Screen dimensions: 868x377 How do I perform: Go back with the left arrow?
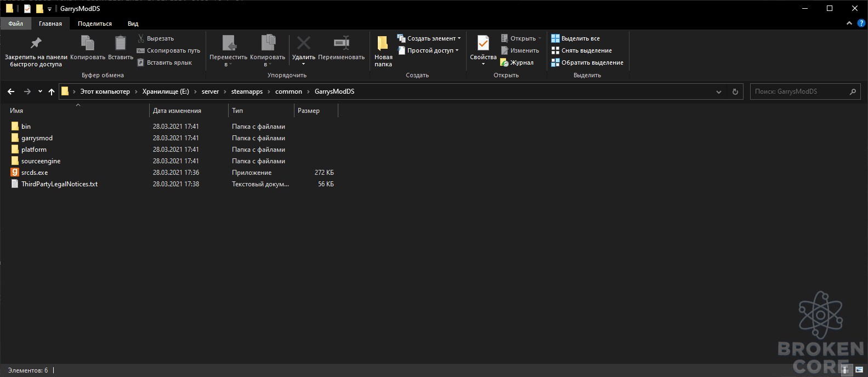coord(11,92)
